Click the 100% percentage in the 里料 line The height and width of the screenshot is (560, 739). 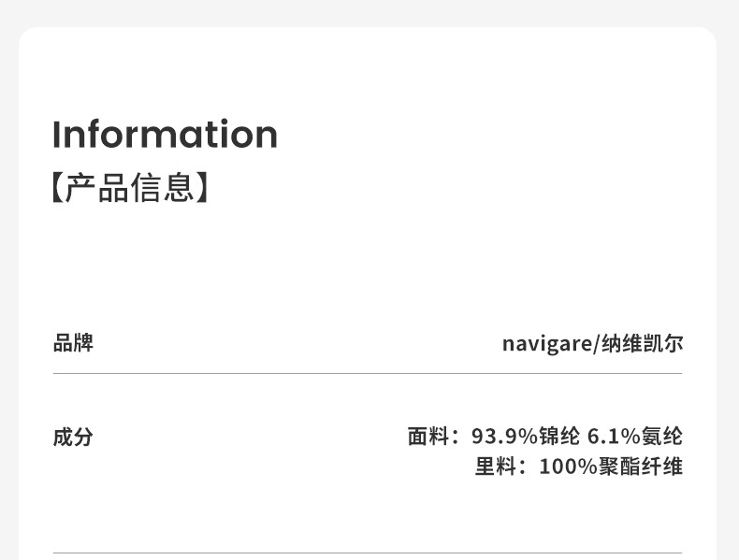coord(568,467)
